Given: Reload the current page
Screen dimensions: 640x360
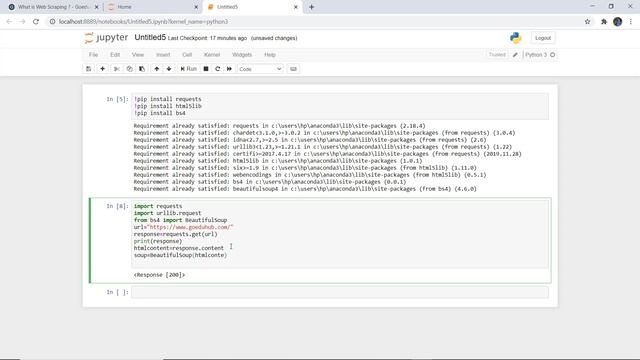Looking at the screenshot, I should pos(36,22).
